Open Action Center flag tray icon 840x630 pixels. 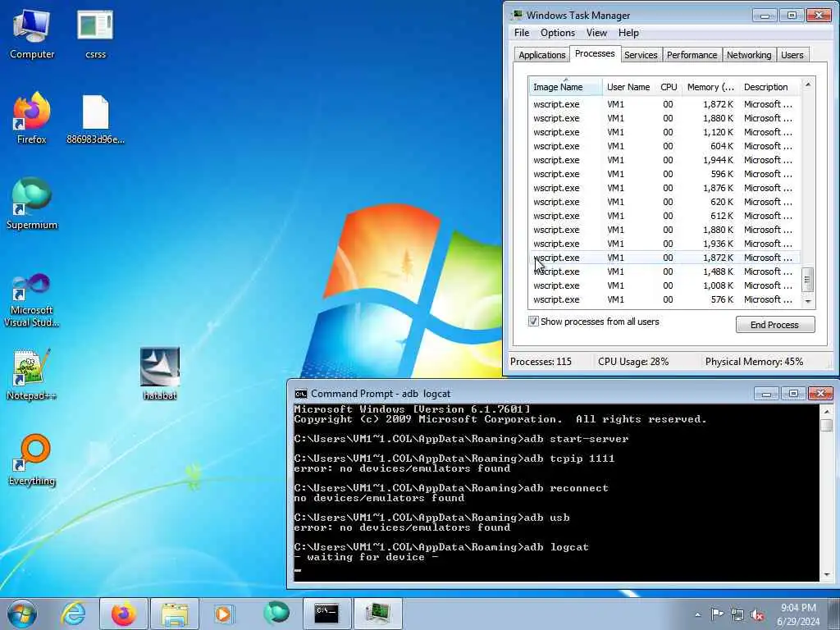coord(717,614)
